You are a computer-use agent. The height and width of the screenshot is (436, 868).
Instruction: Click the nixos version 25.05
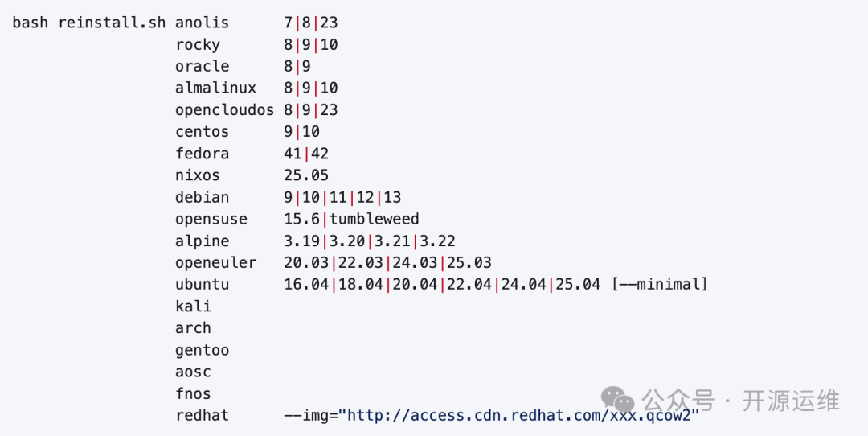pyautogui.click(x=306, y=175)
